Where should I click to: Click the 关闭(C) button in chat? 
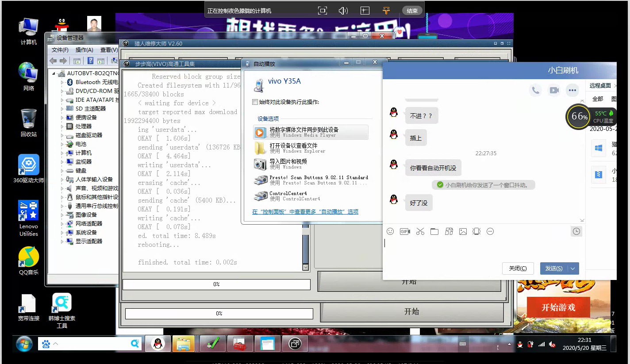point(518,268)
